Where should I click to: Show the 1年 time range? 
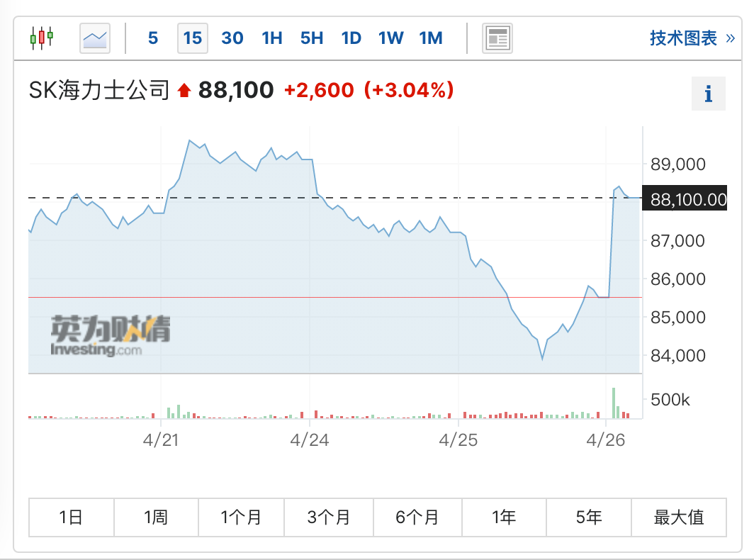coord(504,517)
